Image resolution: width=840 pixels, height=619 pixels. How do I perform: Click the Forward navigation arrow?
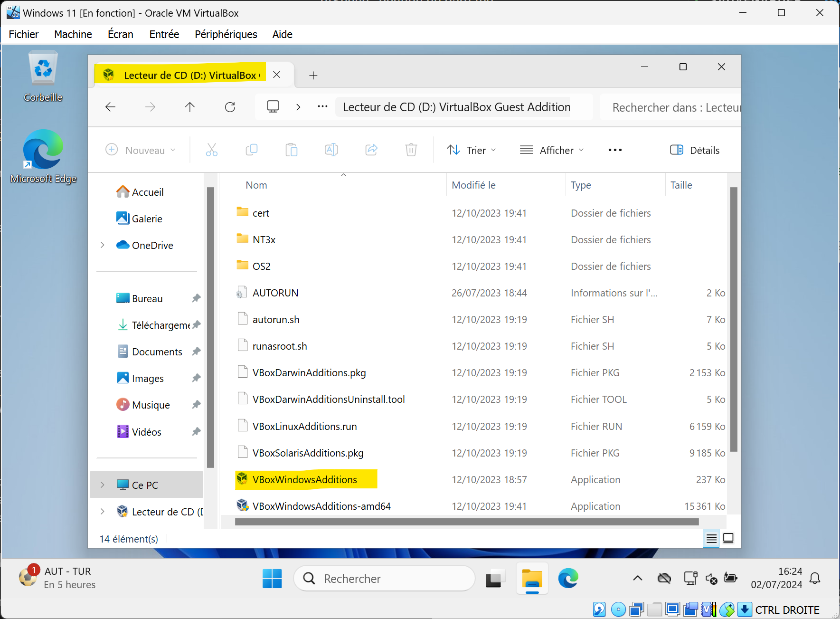(150, 107)
